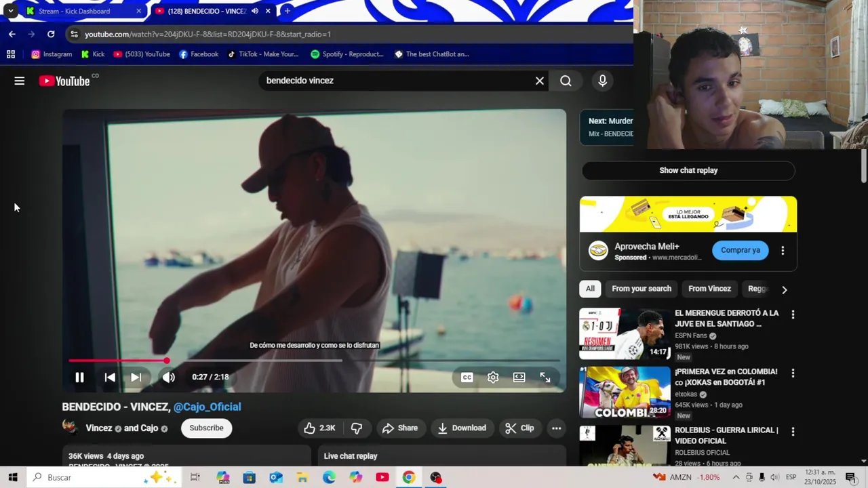
Task: Like the video with 2.3K likes
Action: [319, 428]
